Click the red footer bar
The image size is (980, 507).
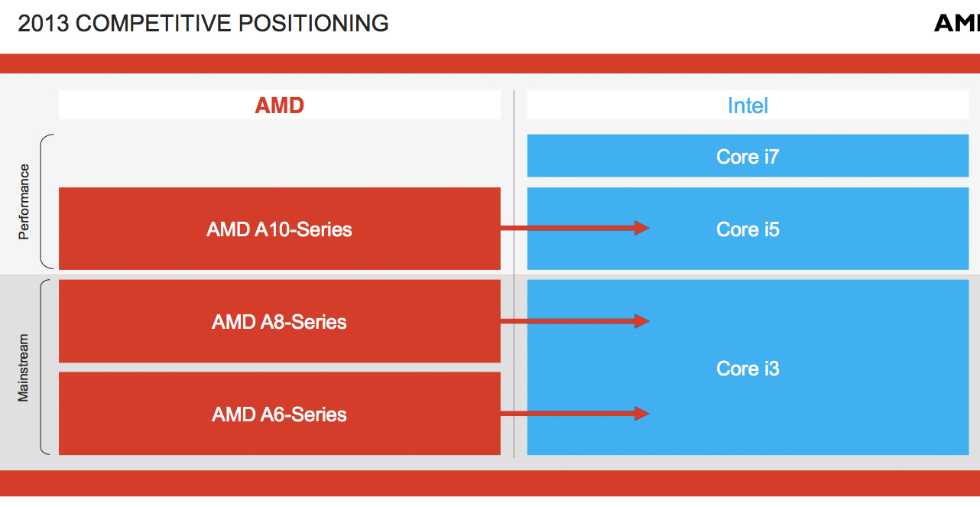(489, 483)
